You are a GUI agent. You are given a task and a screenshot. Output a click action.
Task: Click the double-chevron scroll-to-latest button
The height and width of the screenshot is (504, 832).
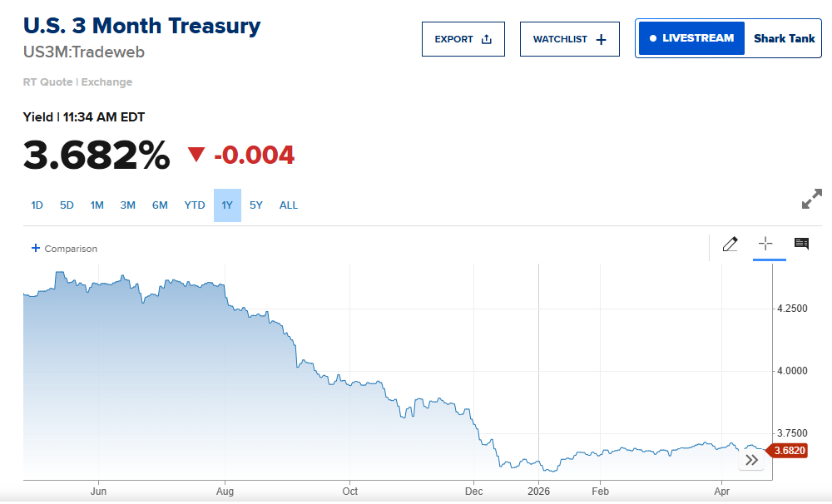click(x=751, y=460)
